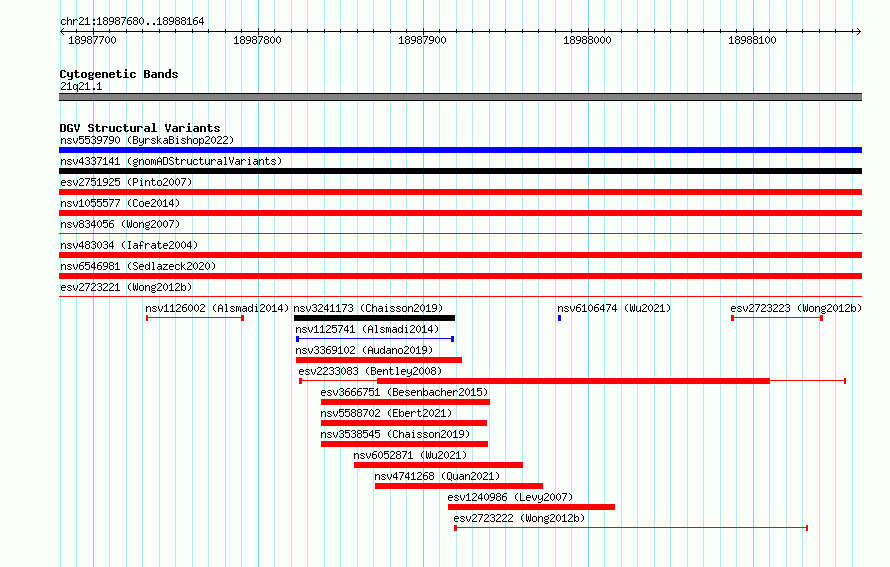
Task: Select the black nsv3241173 variant bar
Action: [x=375, y=318]
